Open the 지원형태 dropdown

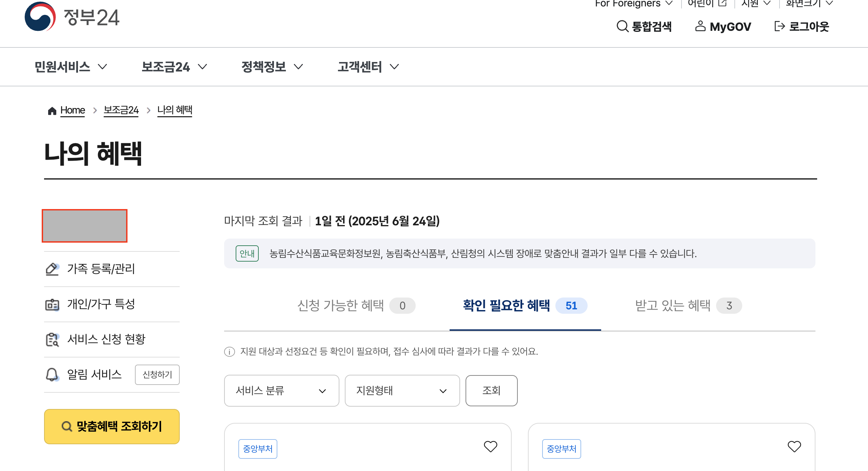tap(402, 391)
